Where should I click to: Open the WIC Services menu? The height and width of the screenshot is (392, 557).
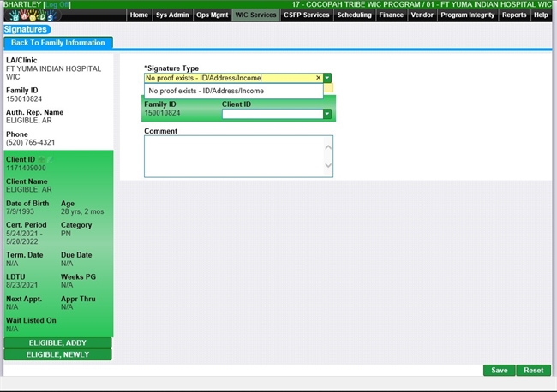256,15
